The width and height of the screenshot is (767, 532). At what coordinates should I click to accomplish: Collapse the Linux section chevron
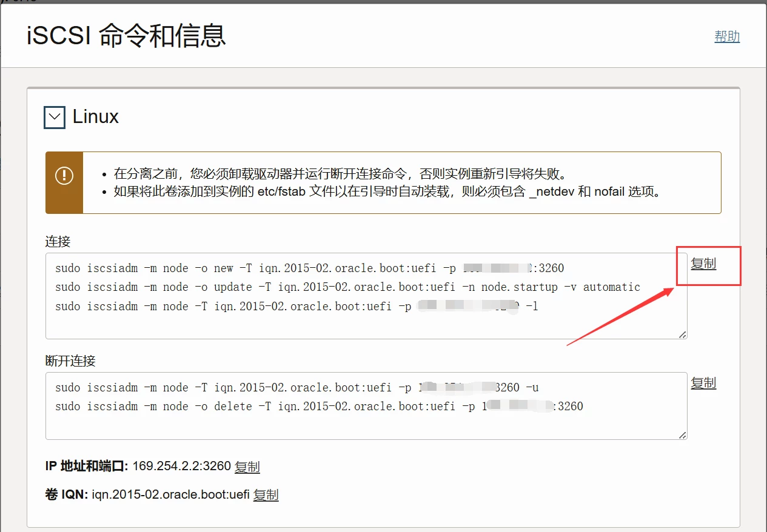(55, 117)
